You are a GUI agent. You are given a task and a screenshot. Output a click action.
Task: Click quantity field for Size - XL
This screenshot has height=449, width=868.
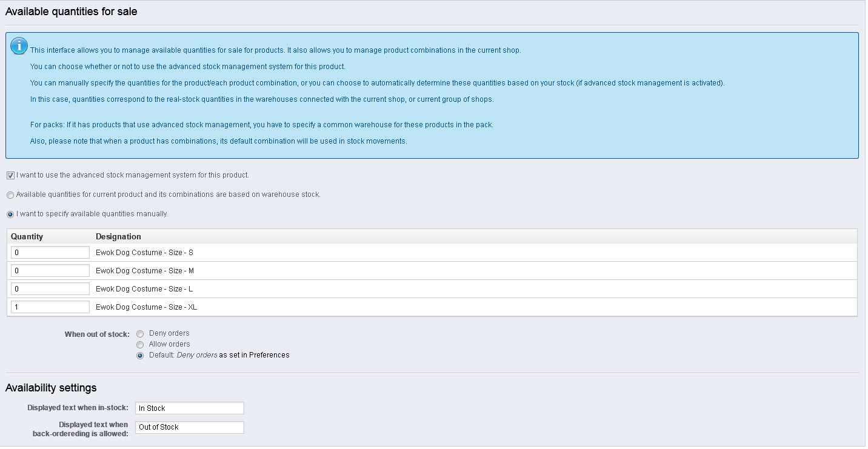tap(50, 307)
